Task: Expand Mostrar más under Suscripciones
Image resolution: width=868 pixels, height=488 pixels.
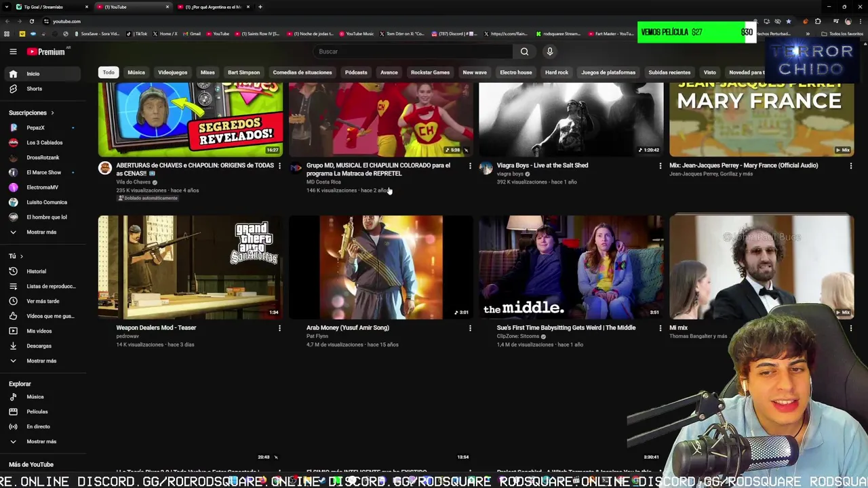Action: tap(42, 232)
